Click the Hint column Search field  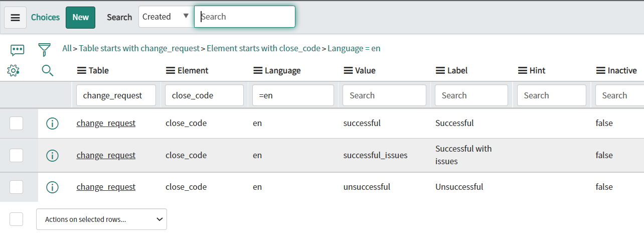click(x=552, y=95)
